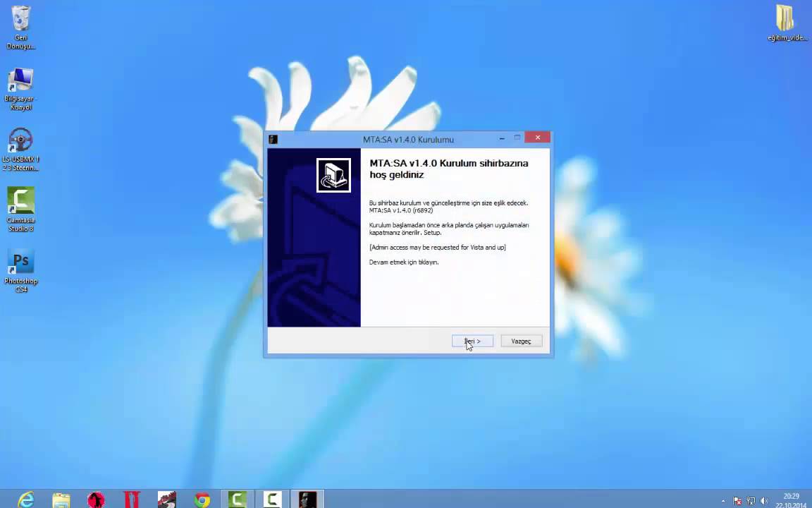Select the Camtasia Studio 8 desktop shortcut

pos(20,210)
